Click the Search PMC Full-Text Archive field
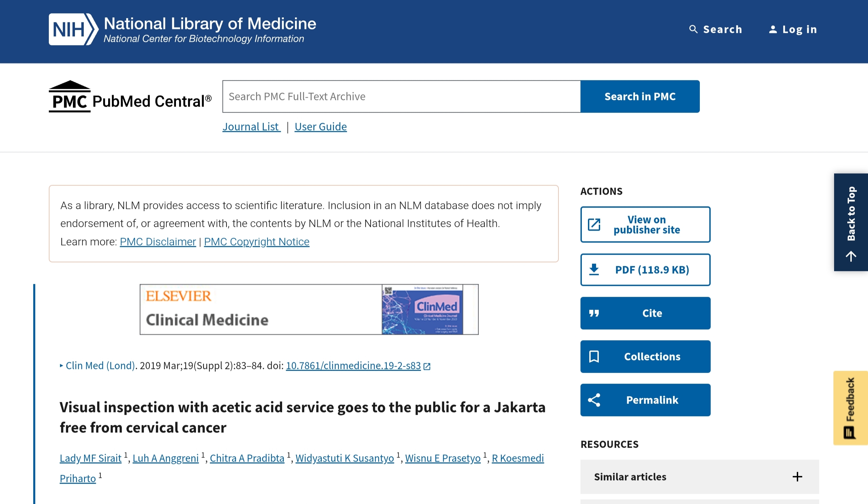 pyautogui.click(x=401, y=96)
